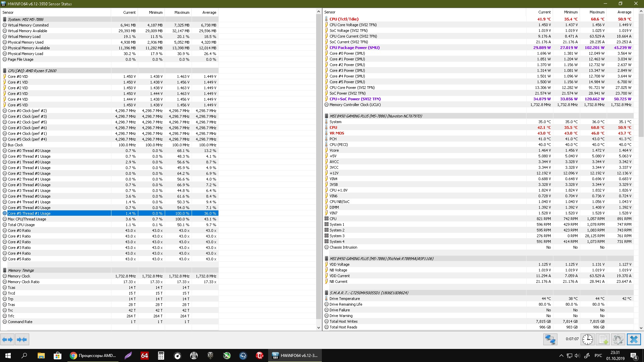This screenshot has height=362, width=644.
Task: Open network status in the system tray
Action: click(569, 356)
